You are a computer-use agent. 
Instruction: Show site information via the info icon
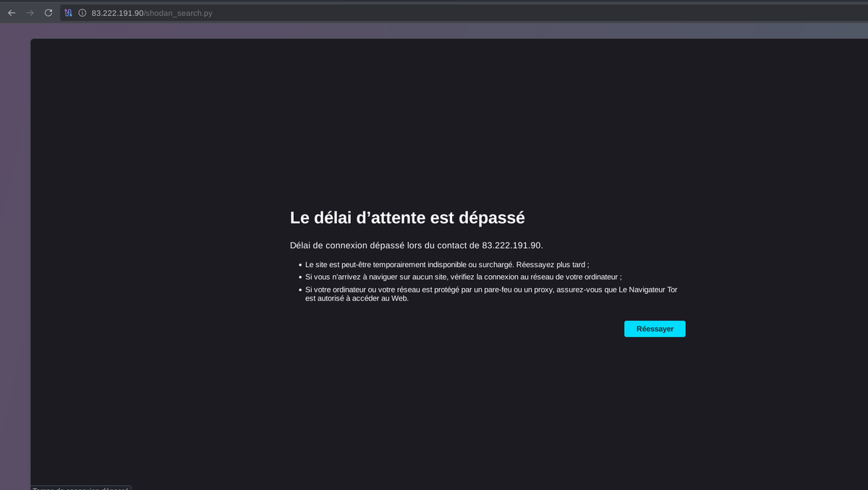(82, 13)
